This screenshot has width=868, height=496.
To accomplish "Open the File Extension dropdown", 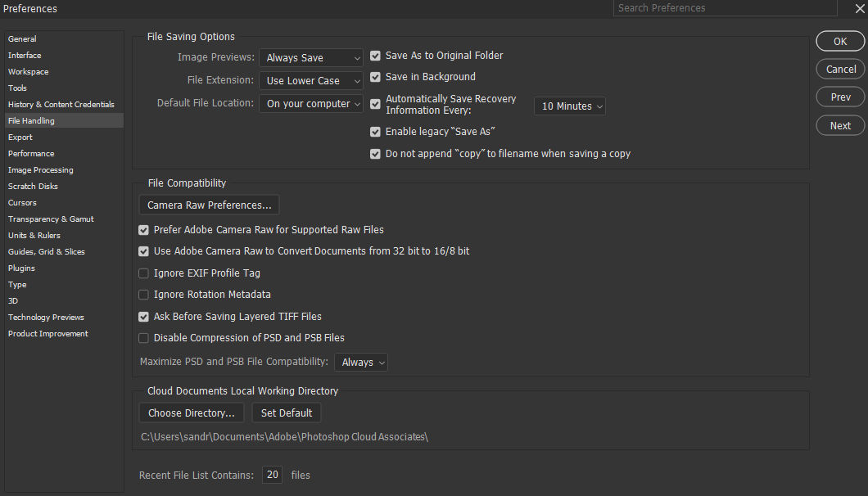I will 310,80.
